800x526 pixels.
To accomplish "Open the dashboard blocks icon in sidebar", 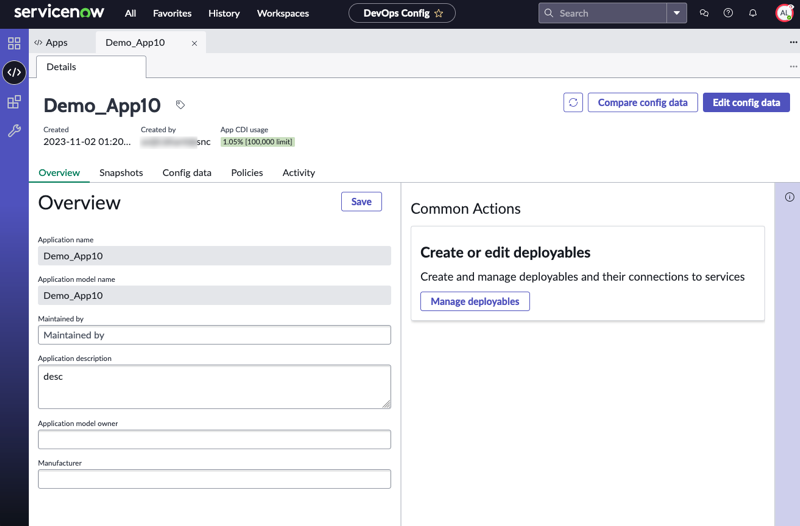I will pos(14,102).
